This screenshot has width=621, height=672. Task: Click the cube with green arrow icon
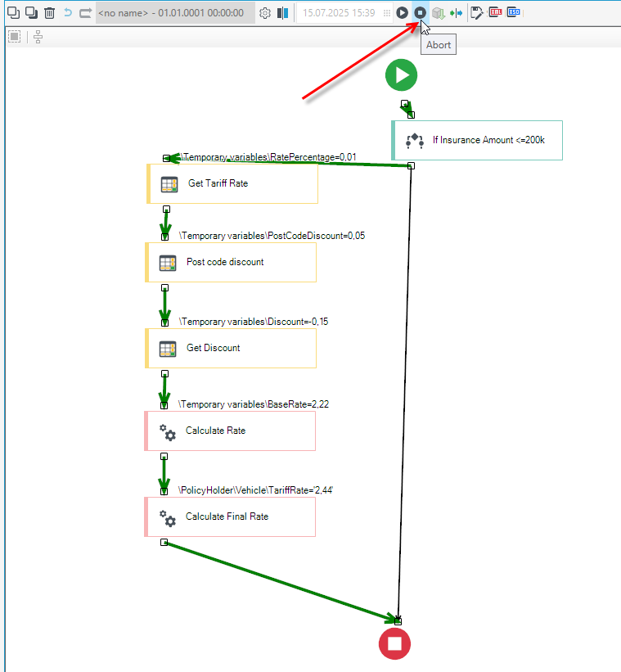pos(438,13)
